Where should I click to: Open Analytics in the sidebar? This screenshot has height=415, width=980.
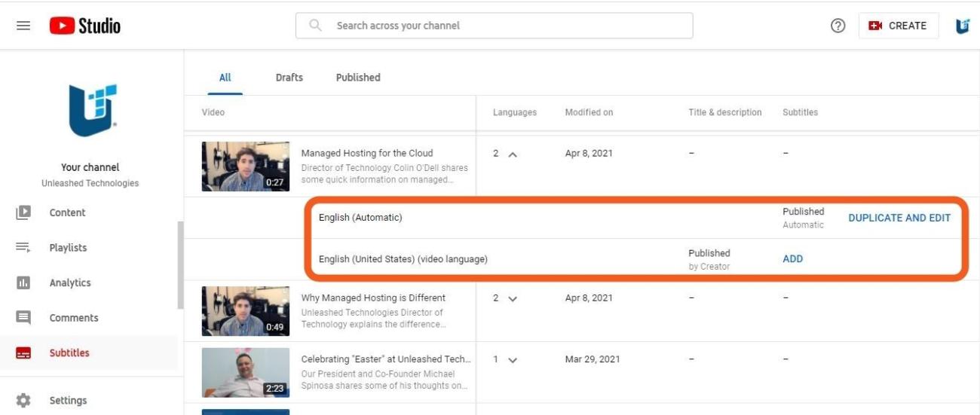pyautogui.click(x=69, y=282)
